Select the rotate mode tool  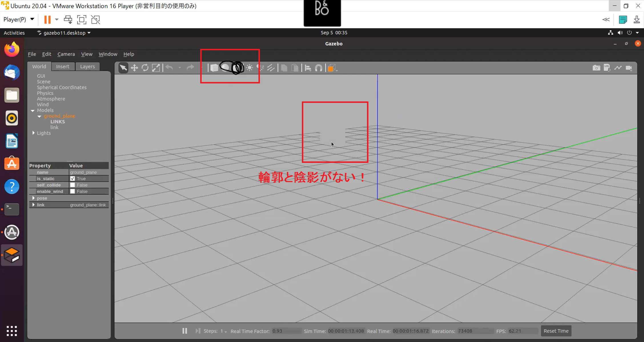[x=145, y=68]
